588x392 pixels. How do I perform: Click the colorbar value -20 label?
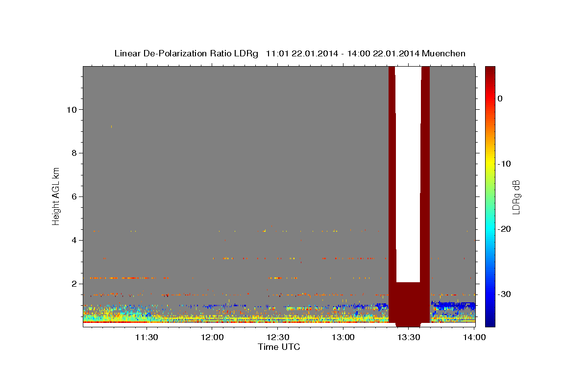505,229
